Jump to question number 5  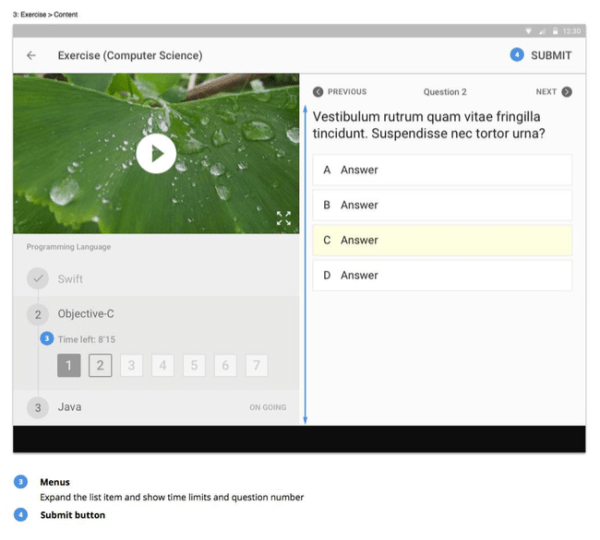pyautogui.click(x=194, y=366)
